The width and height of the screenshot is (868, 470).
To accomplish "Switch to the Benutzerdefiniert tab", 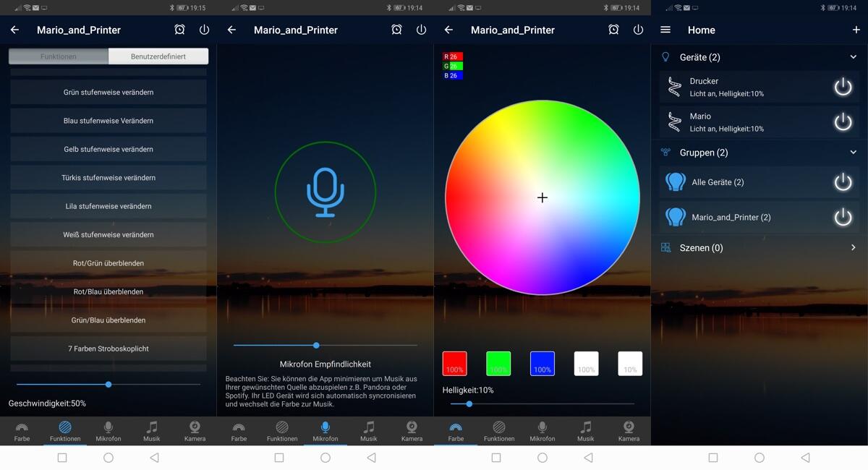I will [158, 56].
